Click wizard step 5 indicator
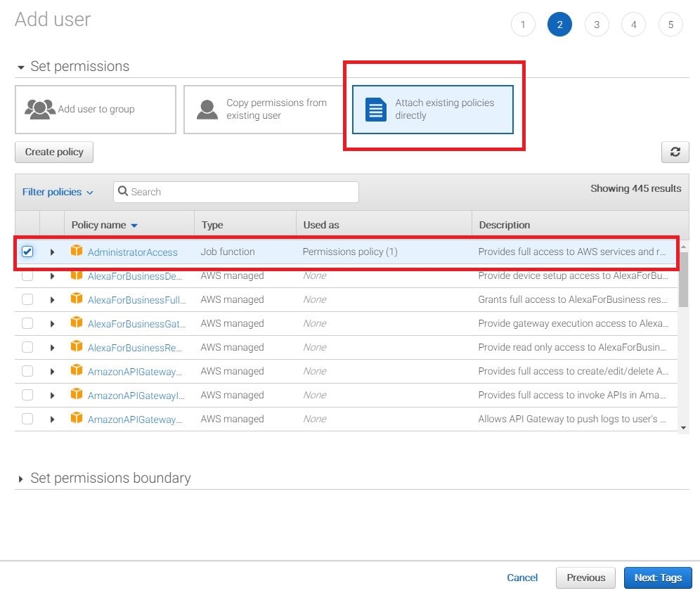Image resolution: width=700 pixels, height=593 pixels. (670, 24)
